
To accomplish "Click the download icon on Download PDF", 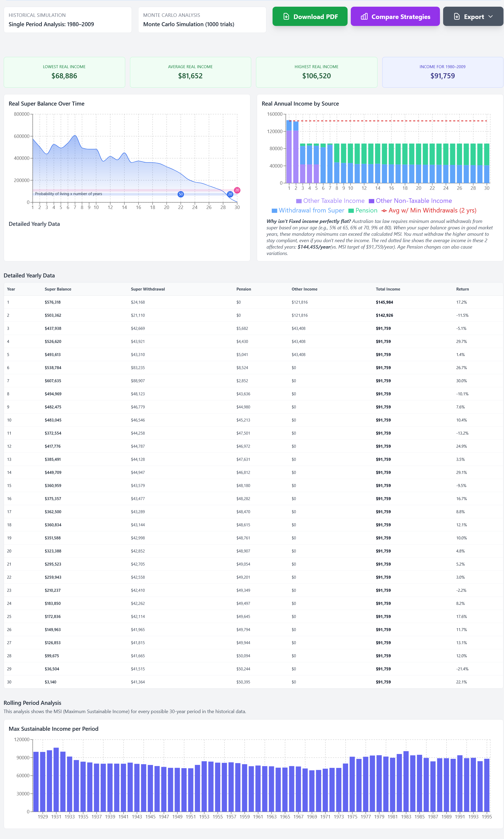I will pyautogui.click(x=286, y=16).
